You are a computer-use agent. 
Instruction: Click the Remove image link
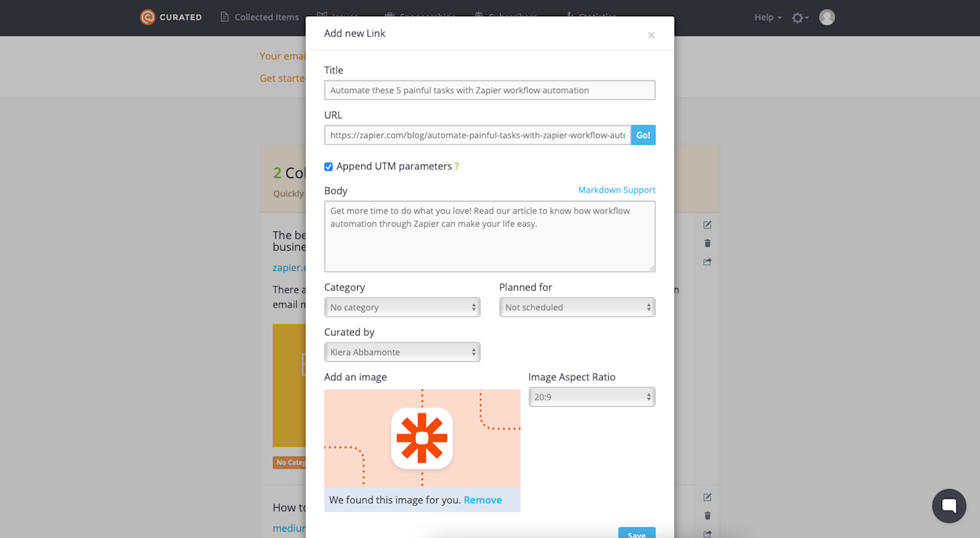tap(482, 500)
